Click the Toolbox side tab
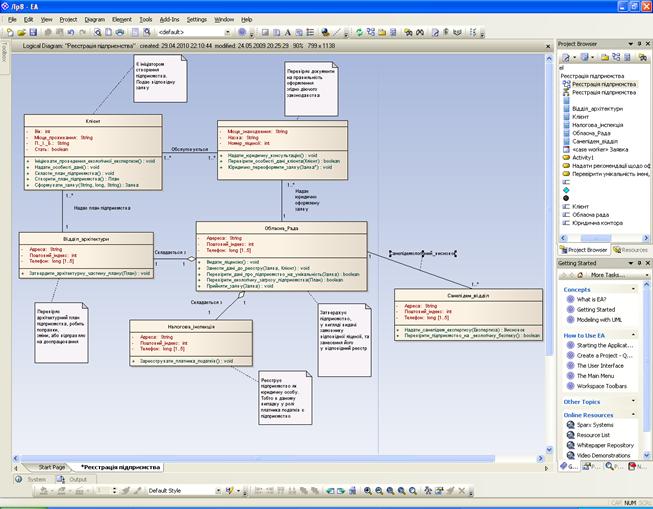This screenshot has width=653, height=509. 4,50
